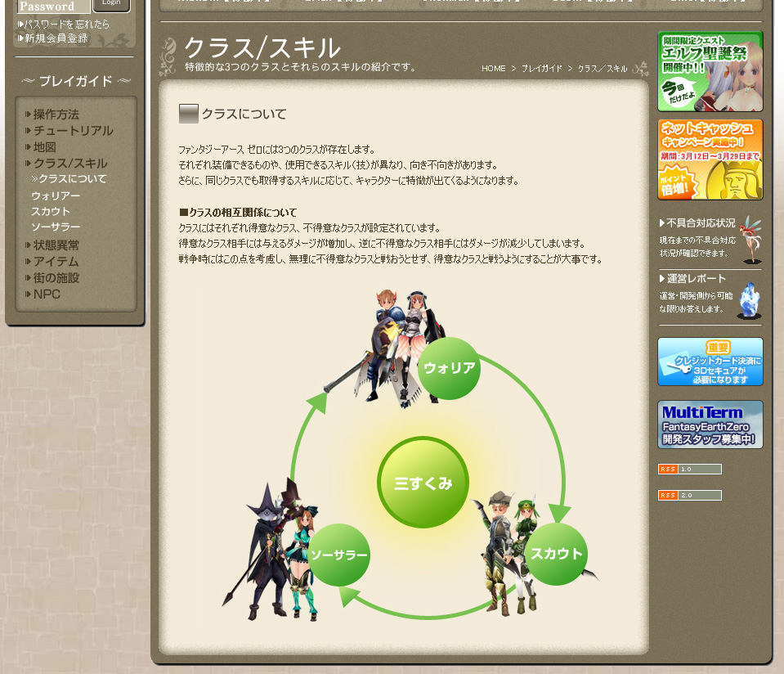Expand the 操作方法 sidebar item
The image size is (784, 674).
click(x=56, y=115)
